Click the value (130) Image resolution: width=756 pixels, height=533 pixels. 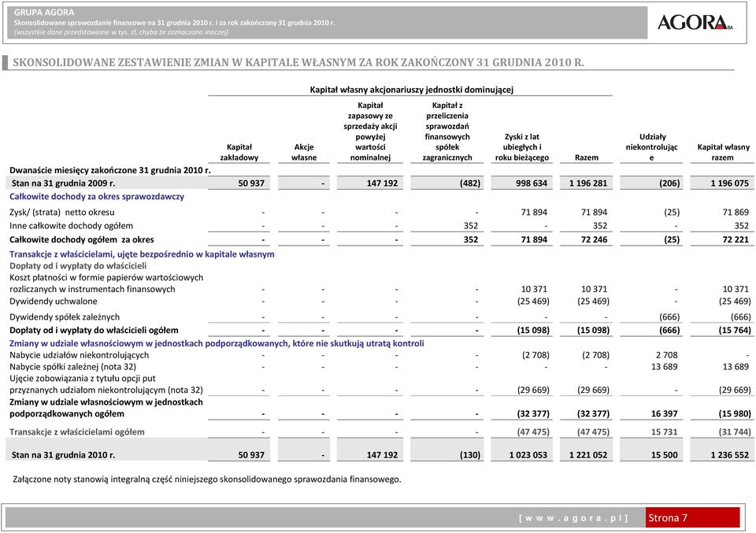[x=470, y=455]
